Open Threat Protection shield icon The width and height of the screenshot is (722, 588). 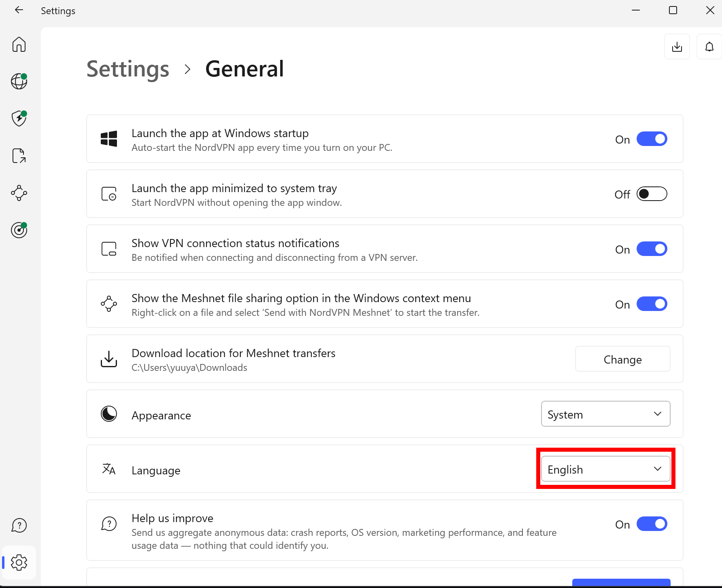(x=19, y=118)
